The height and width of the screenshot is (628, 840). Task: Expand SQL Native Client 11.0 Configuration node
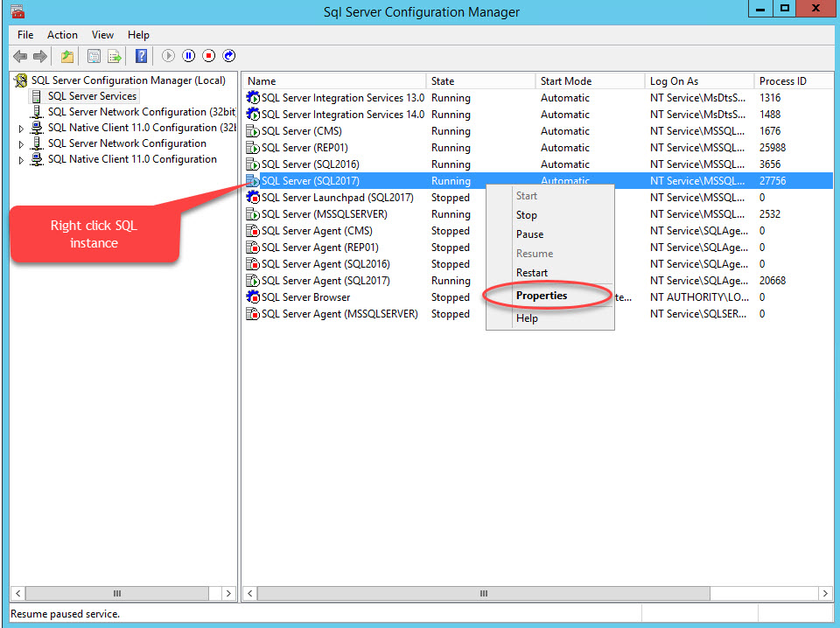19,159
